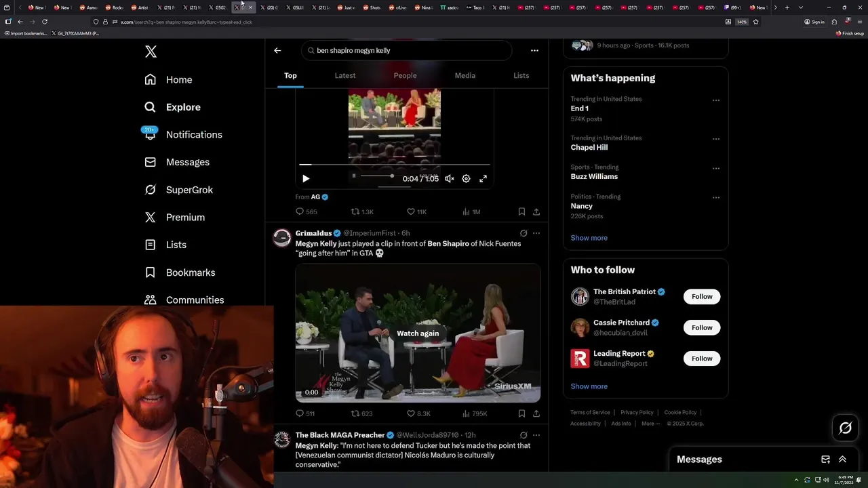Open Lists in sidebar
The height and width of the screenshot is (488, 868).
pyautogui.click(x=165, y=245)
